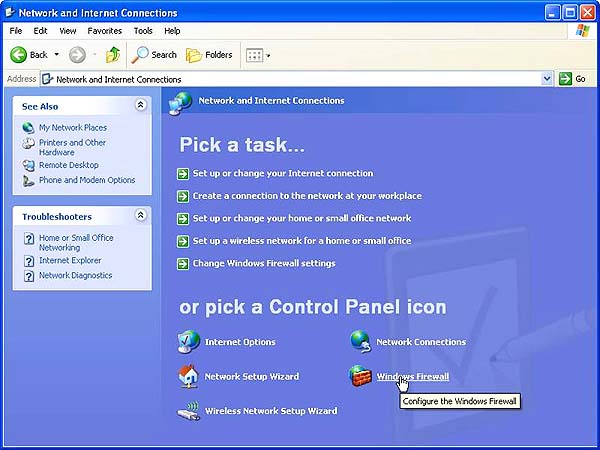
Task: Open the Windows Firewall link
Action: (412, 377)
